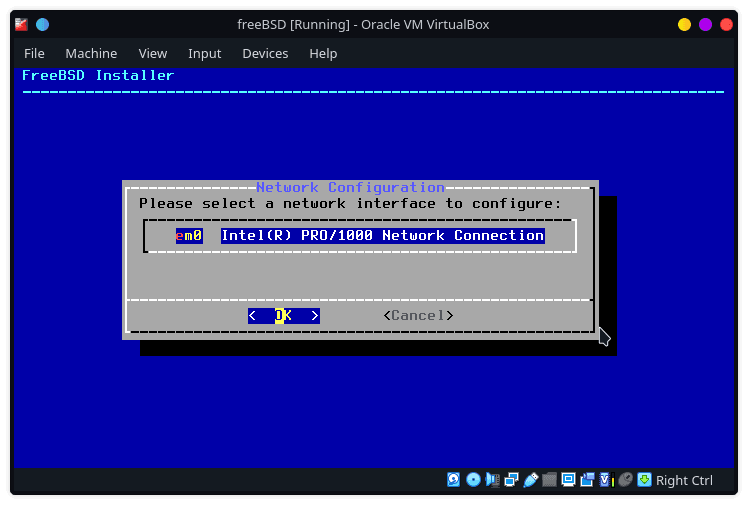Screen dimensions: 748x505
Task: Click the Right Ctrl host key label
Action: pos(684,480)
